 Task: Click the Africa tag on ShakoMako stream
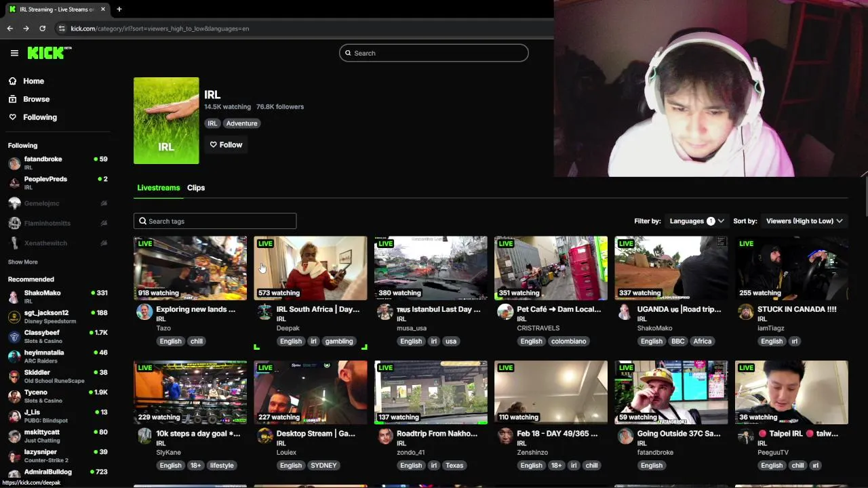click(702, 341)
